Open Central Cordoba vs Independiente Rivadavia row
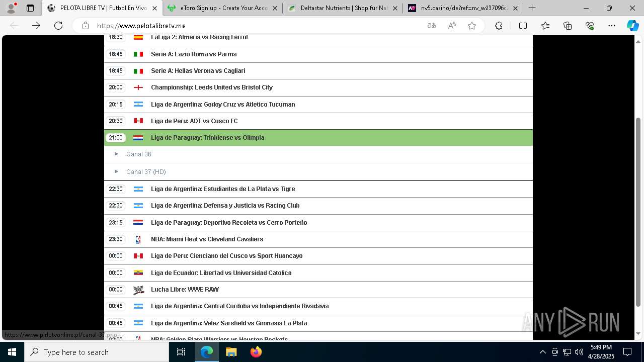The image size is (644, 362). point(318,306)
